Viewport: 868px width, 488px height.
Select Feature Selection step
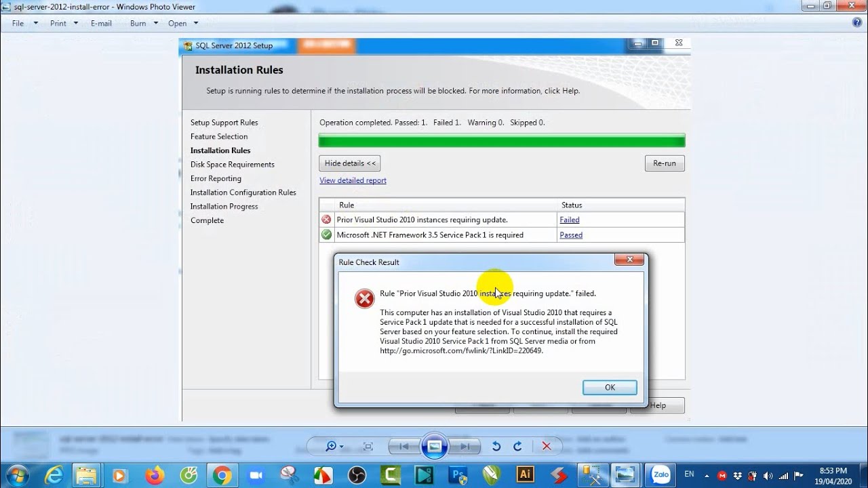tap(219, 136)
